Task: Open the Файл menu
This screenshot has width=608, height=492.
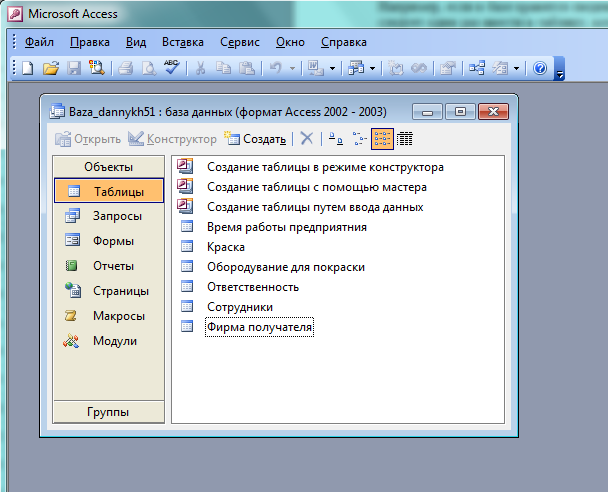Action: point(39,42)
